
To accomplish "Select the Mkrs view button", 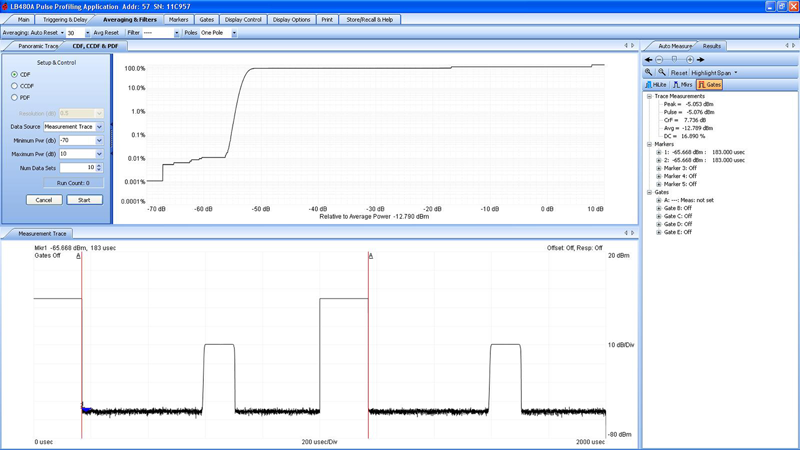I will [x=682, y=85].
